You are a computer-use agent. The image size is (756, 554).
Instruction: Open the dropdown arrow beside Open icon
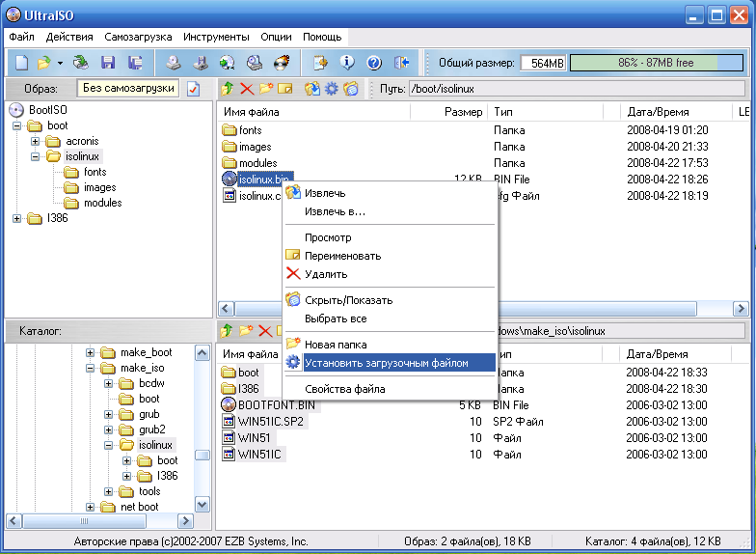click(x=60, y=63)
